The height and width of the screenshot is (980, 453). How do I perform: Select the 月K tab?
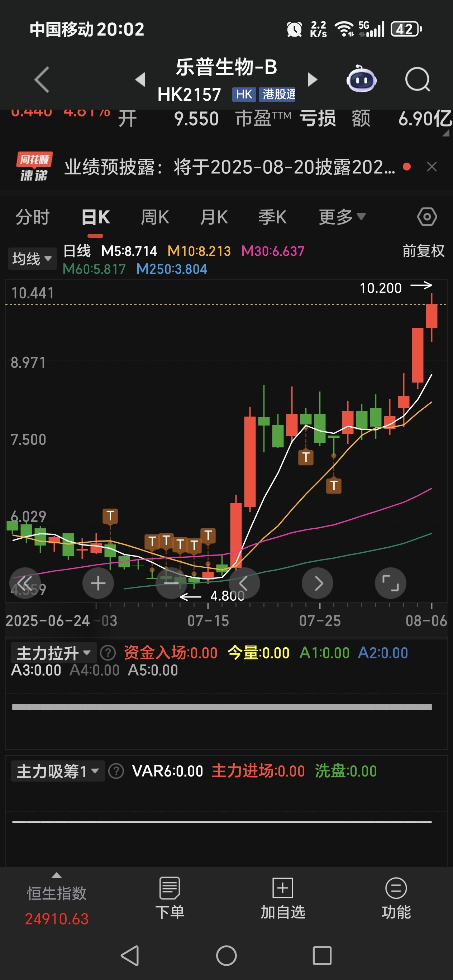214,217
